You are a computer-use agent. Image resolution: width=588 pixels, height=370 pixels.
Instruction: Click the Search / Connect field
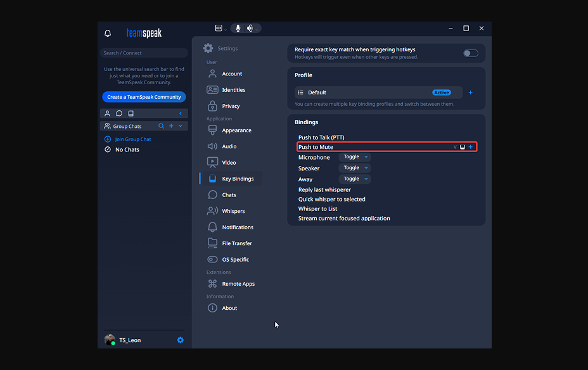coord(144,53)
